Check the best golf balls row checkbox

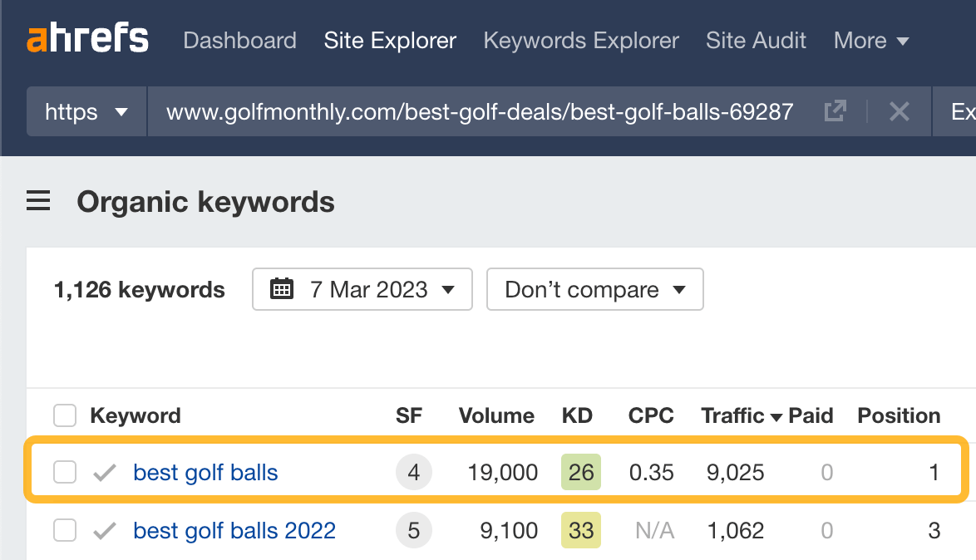pyautogui.click(x=64, y=472)
